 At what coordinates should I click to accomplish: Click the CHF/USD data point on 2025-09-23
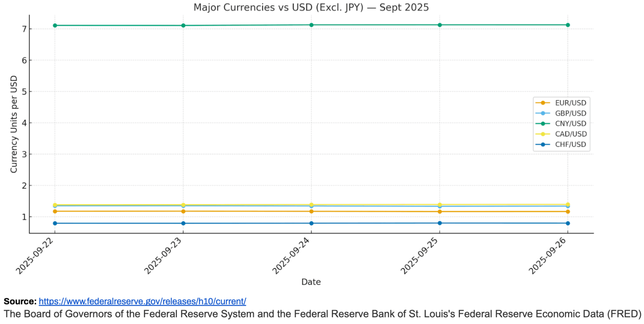pyautogui.click(x=183, y=223)
